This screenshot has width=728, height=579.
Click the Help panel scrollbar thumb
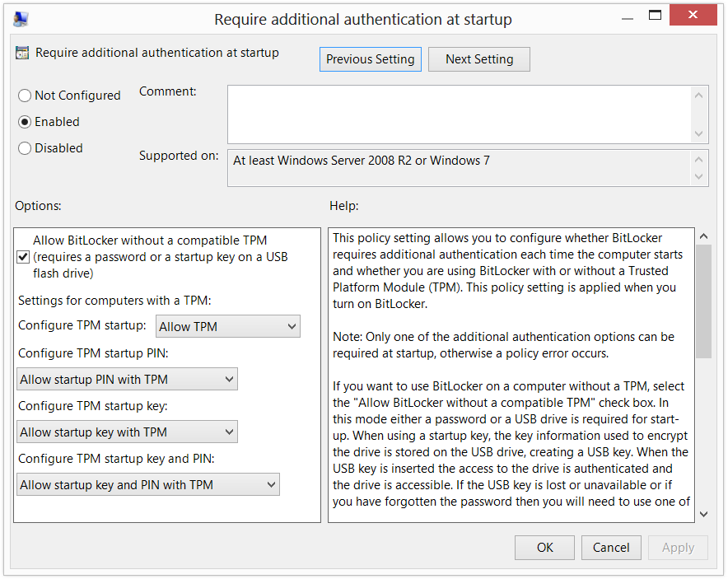coord(704,301)
